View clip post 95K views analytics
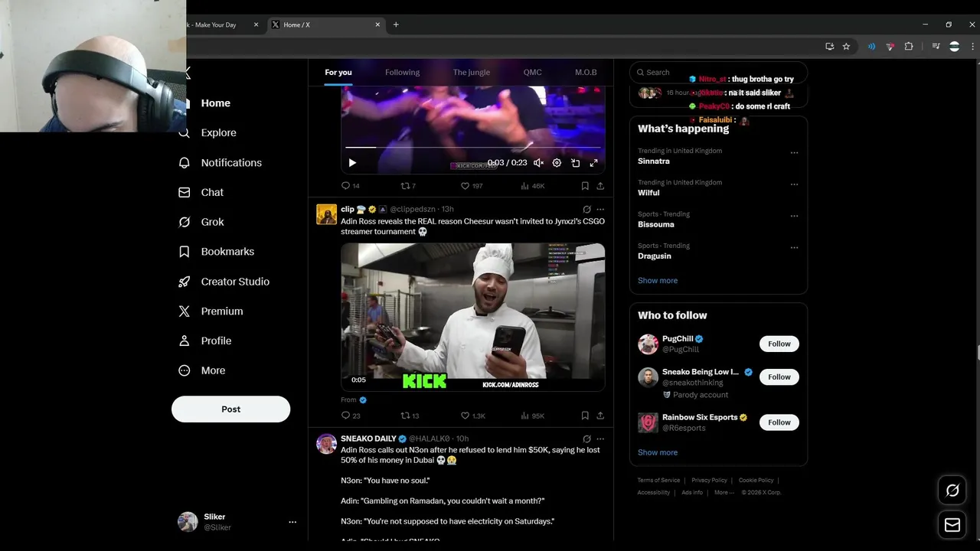This screenshot has height=551, width=980. click(x=532, y=416)
